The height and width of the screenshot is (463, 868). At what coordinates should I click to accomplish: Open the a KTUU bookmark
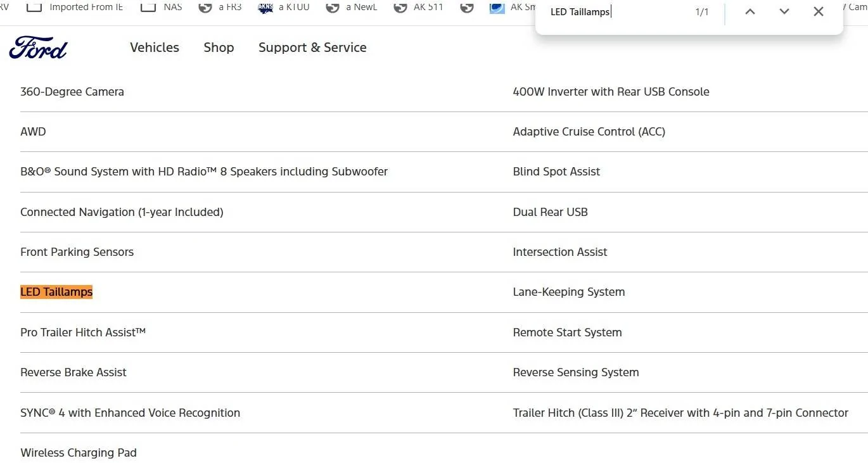click(x=283, y=7)
